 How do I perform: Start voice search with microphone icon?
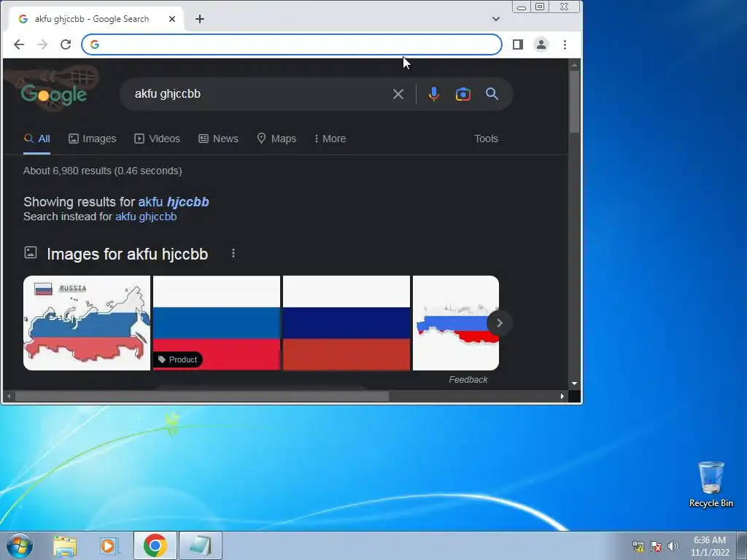(433, 94)
